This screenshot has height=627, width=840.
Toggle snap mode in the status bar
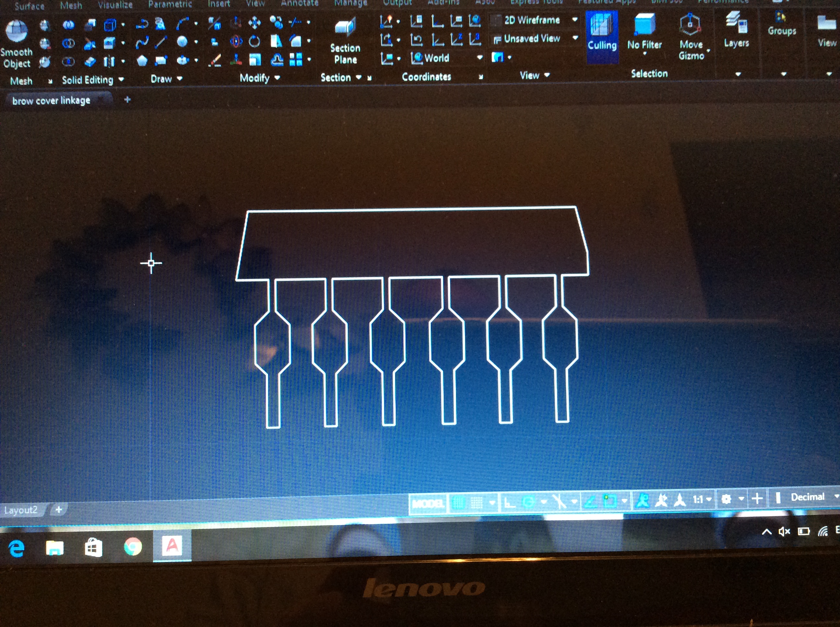(477, 503)
